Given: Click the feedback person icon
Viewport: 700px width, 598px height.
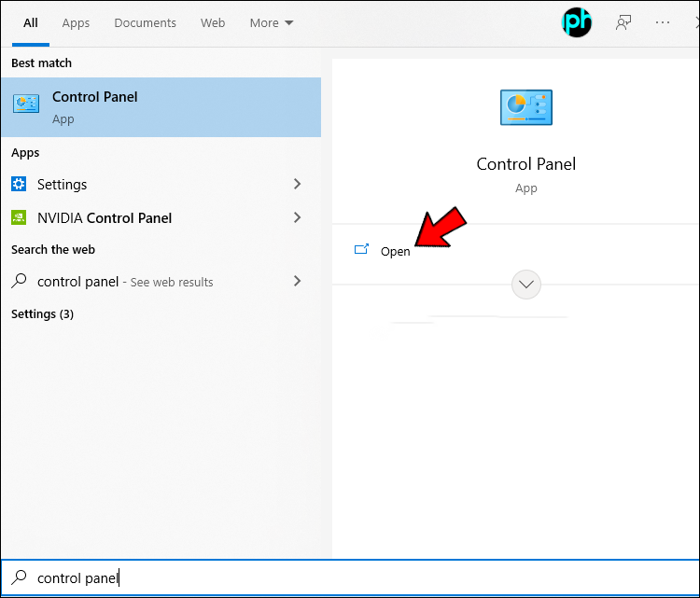Looking at the screenshot, I should pos(623,22).
